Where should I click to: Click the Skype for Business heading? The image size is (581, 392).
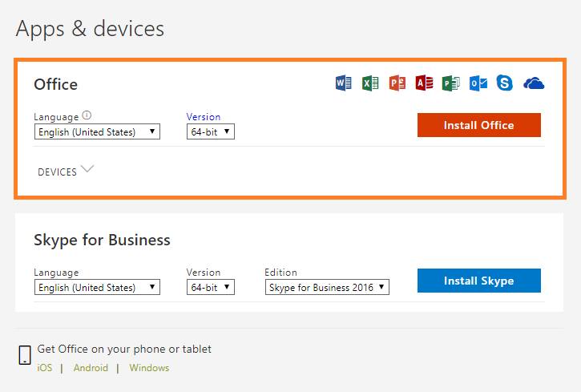[x=102, y=240]
